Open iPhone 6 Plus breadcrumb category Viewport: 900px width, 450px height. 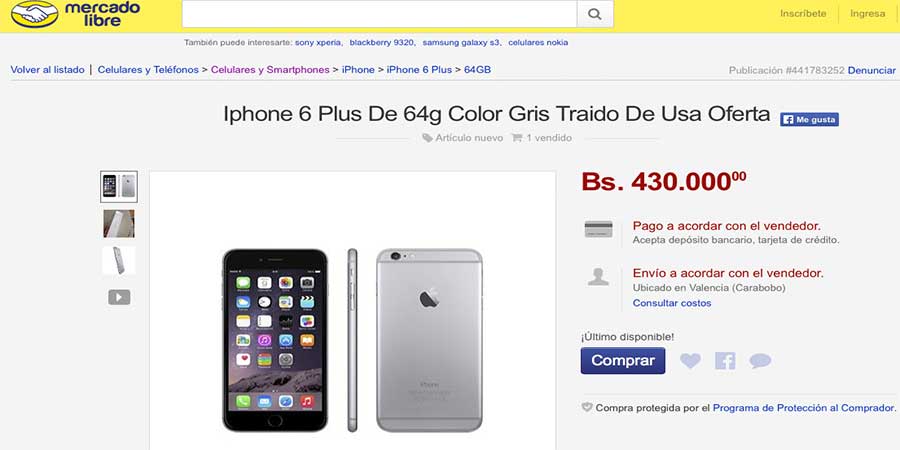coord(419,70)
